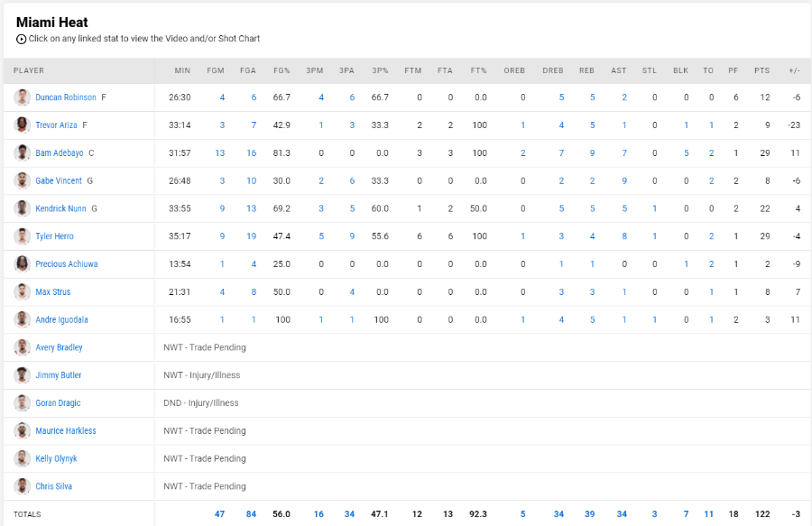Click the MIN column header
This screenshot has height=526, width=812.
coord(182,70)
